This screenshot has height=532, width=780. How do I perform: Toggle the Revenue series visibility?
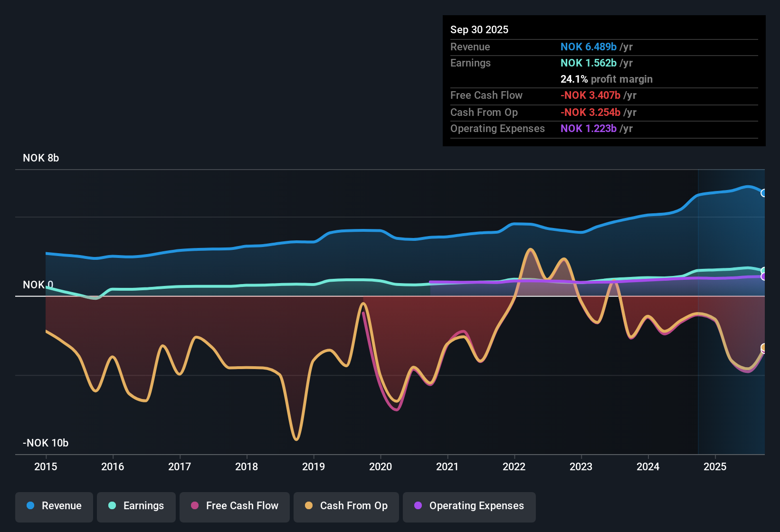pos(54,506)
